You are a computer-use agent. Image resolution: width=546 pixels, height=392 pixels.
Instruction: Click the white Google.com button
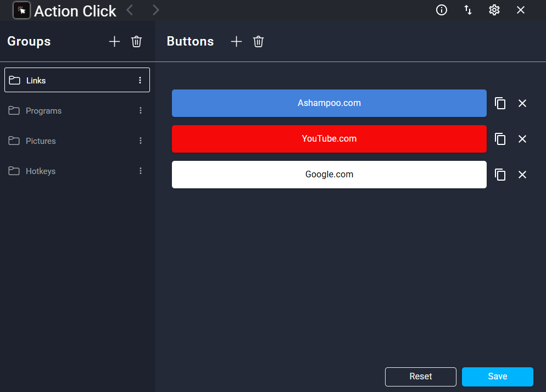329,175
